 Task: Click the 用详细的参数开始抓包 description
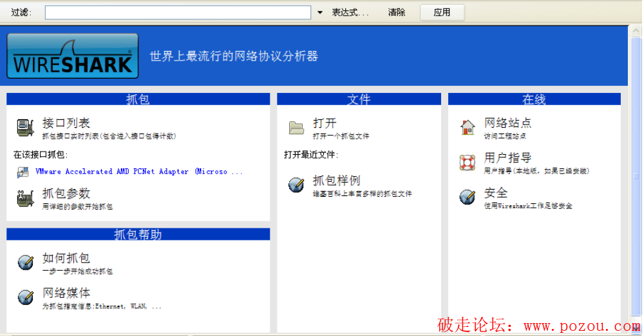(x=78, y=206)
